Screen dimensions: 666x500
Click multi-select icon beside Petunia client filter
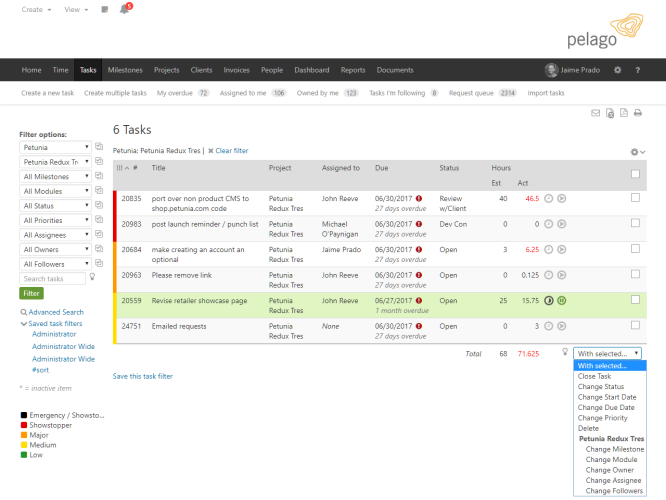[x=99, y=147]
